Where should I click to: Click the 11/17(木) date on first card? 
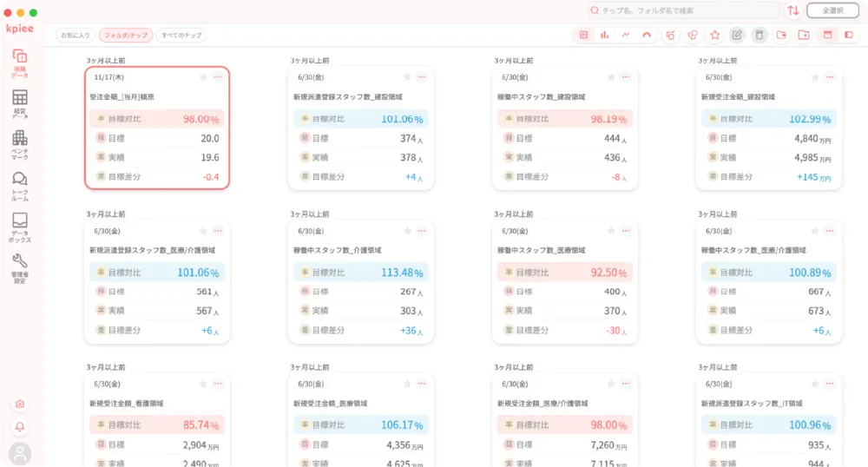[x=109, y=77]
